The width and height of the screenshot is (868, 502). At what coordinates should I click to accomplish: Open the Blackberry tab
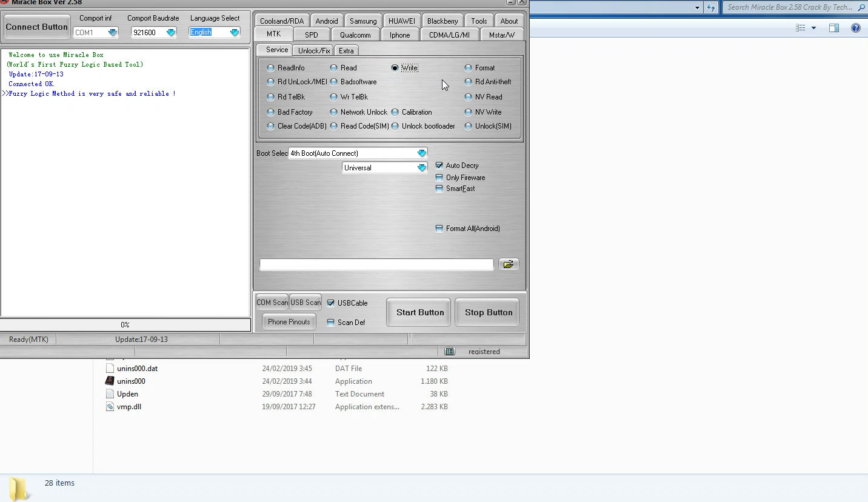point(442,21)
